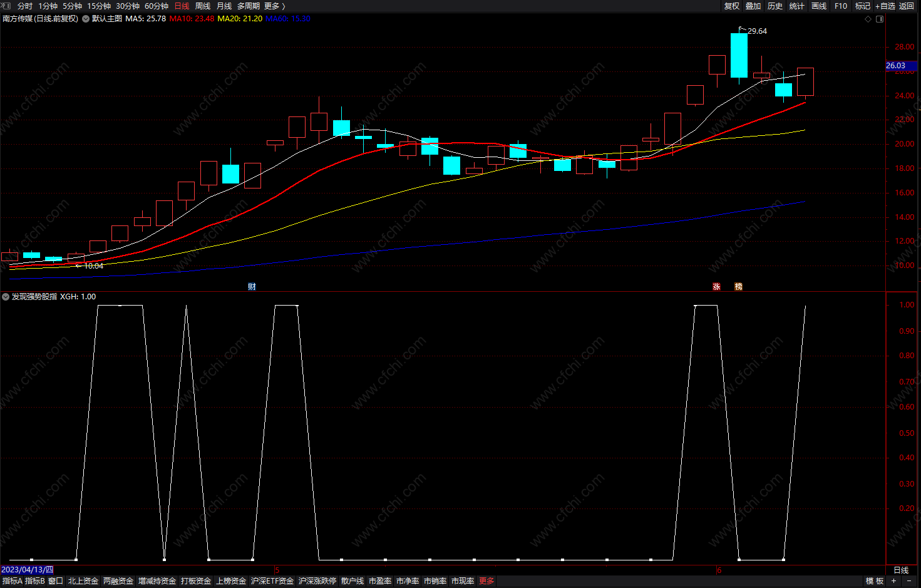
Task: Switch to 分时 intraday chart
Action: [x=25, y=6]
